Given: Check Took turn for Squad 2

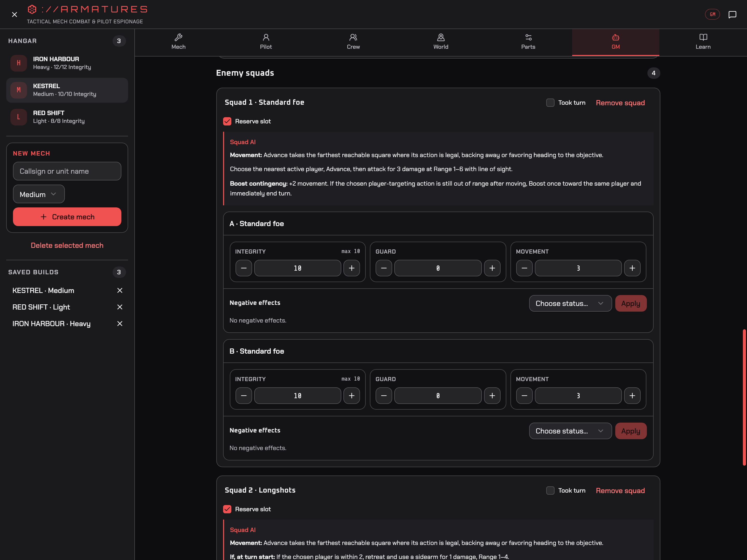Looking at the screenshot, I should coord(550,491).
